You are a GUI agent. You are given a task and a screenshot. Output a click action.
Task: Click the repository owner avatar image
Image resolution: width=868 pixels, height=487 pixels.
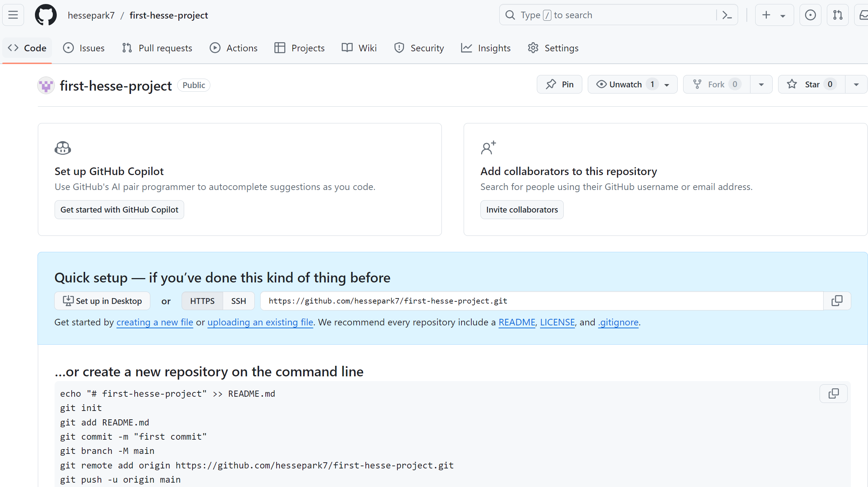tap(46, 86)
